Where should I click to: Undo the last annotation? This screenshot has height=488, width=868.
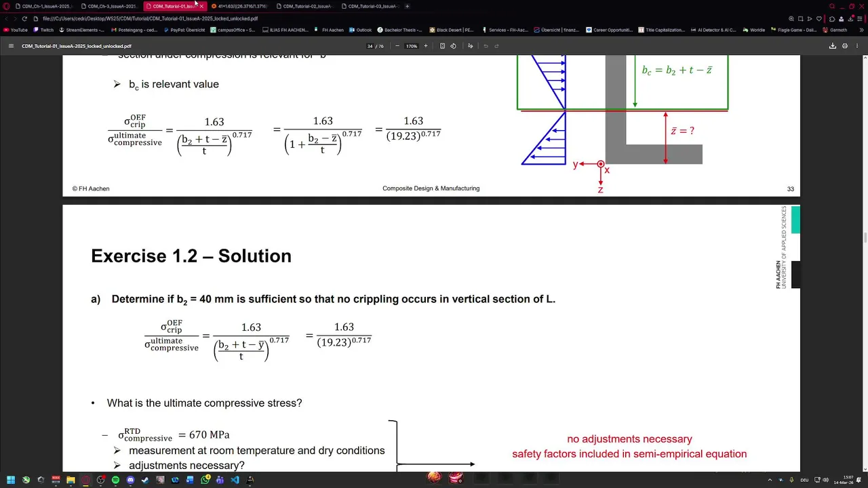pyautogui.click(x=486, y=46)
